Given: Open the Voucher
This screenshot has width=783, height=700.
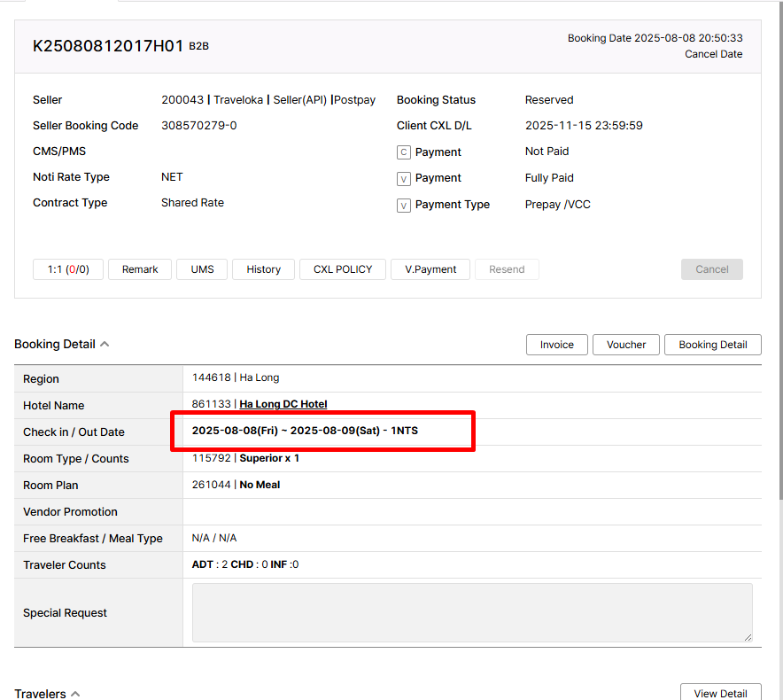Looking at the screenshot, I should coord(626,345).
